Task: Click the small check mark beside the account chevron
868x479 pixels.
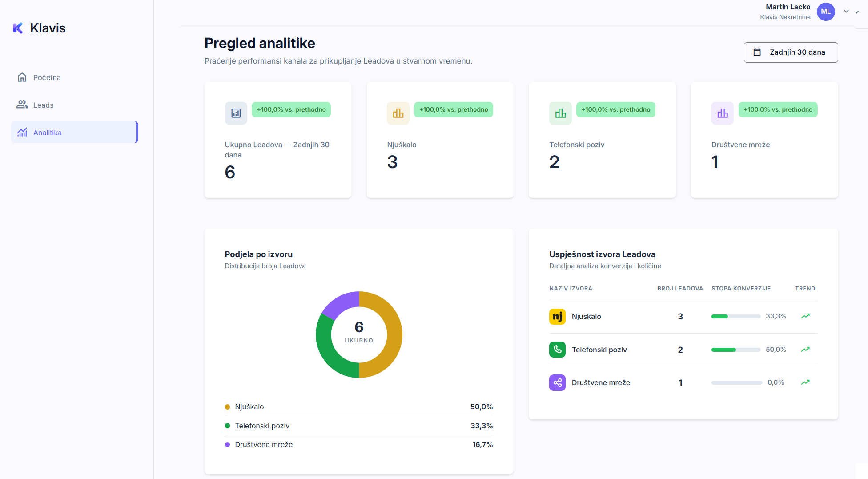Action: pos(857,12)
